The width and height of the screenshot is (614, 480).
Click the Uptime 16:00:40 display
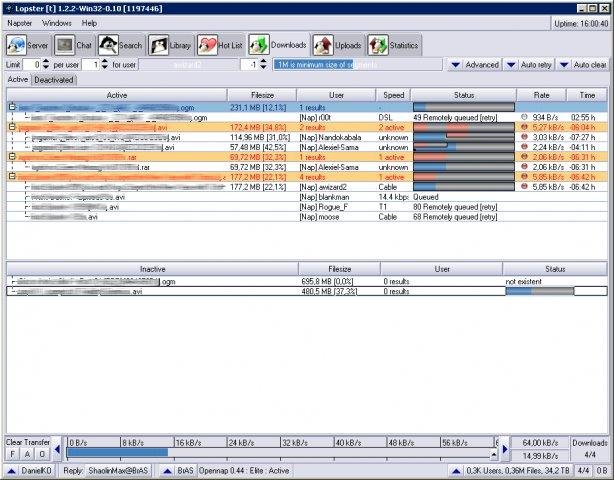tap(581, 23)
